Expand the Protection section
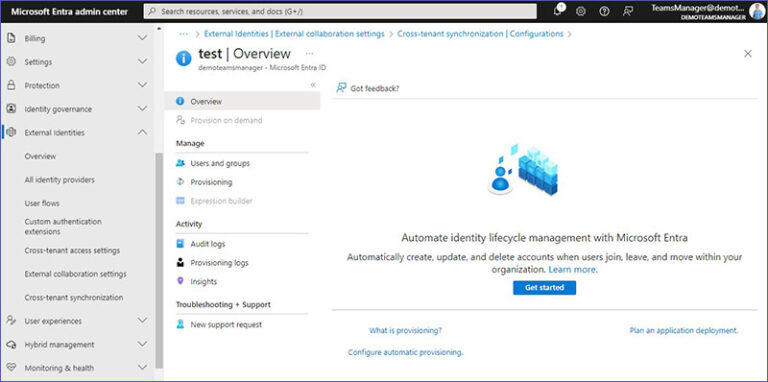 142,85
